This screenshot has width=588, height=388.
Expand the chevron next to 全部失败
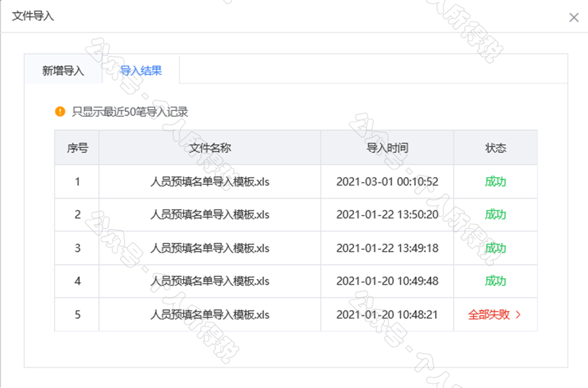(518, 315)
